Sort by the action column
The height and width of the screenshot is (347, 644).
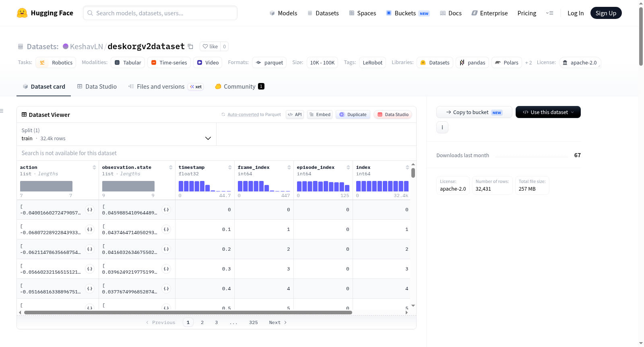point(94,167)
